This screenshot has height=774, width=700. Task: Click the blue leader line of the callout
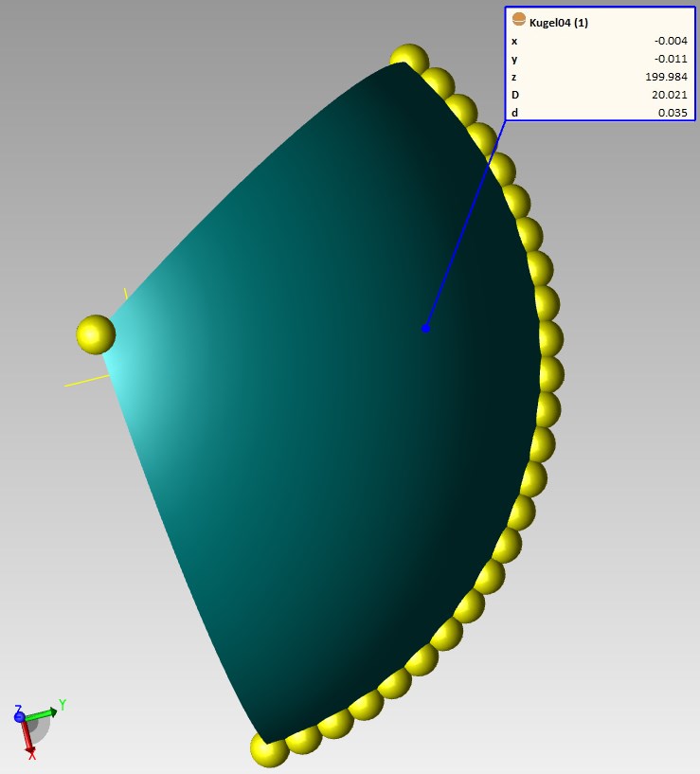pos(464,227)
